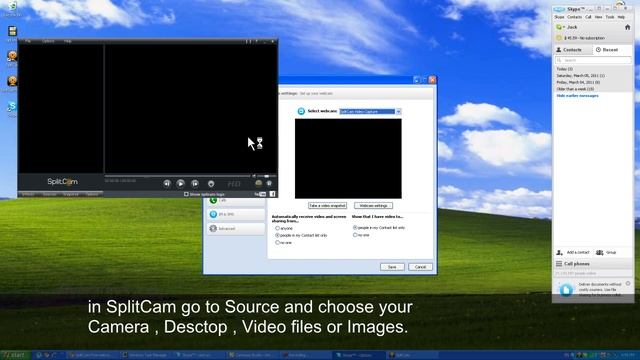Click the Group button in Skype
Image resolution: width=640 pixels, height=360 pixels.
point(606,253)
